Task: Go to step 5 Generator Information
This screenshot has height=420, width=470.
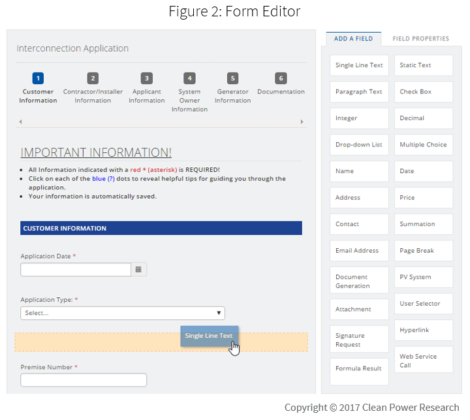Action: tap(233, 88)
